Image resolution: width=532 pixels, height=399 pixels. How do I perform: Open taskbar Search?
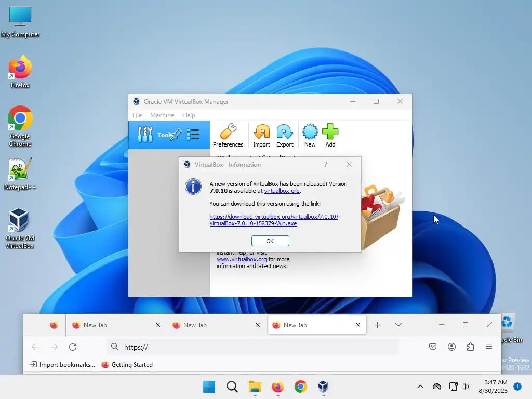[232, 387]
